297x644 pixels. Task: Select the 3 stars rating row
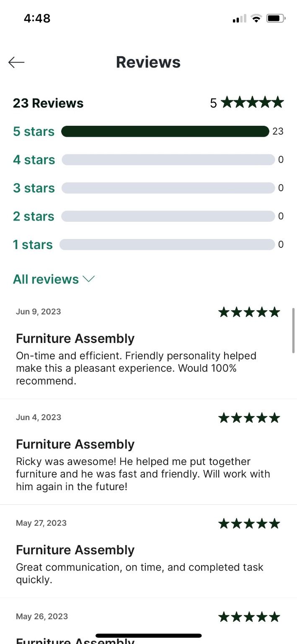[x=148, y=188]
